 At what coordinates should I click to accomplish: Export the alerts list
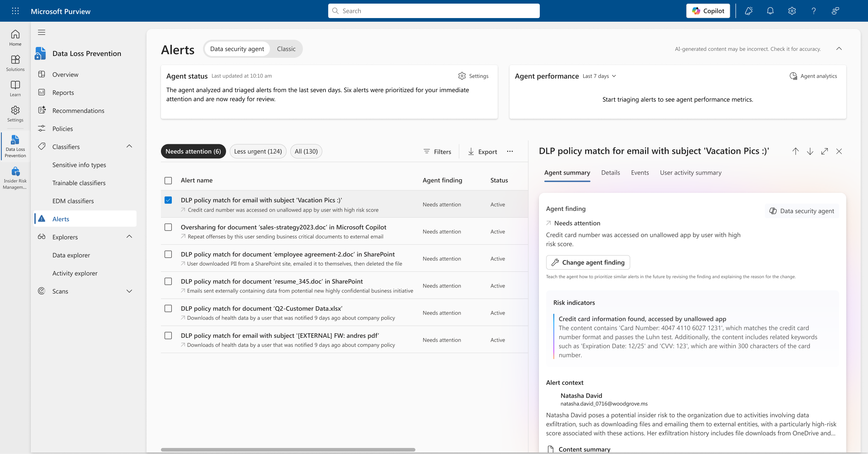pyautogui.click(x=483, y=152)
